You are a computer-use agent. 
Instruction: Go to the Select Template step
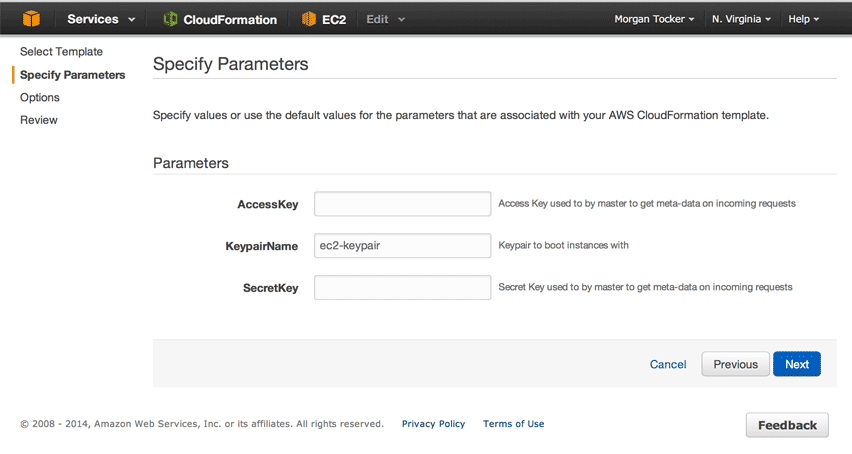tap(61, 52)
